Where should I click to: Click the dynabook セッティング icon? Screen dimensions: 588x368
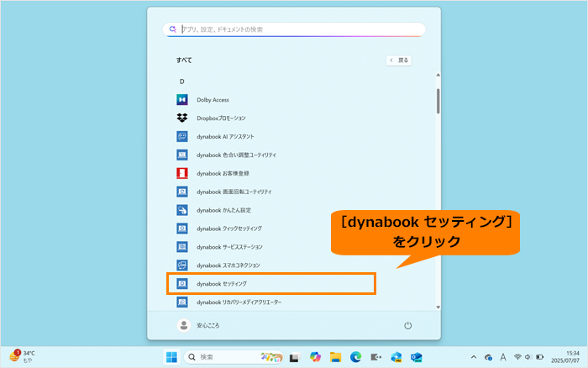click(182, 284)
